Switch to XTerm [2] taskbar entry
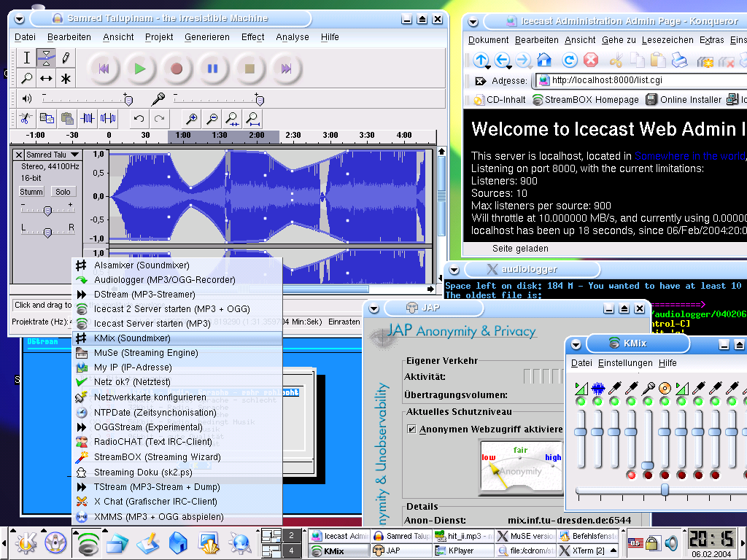The image size is (747, 560). click(589, 551)
